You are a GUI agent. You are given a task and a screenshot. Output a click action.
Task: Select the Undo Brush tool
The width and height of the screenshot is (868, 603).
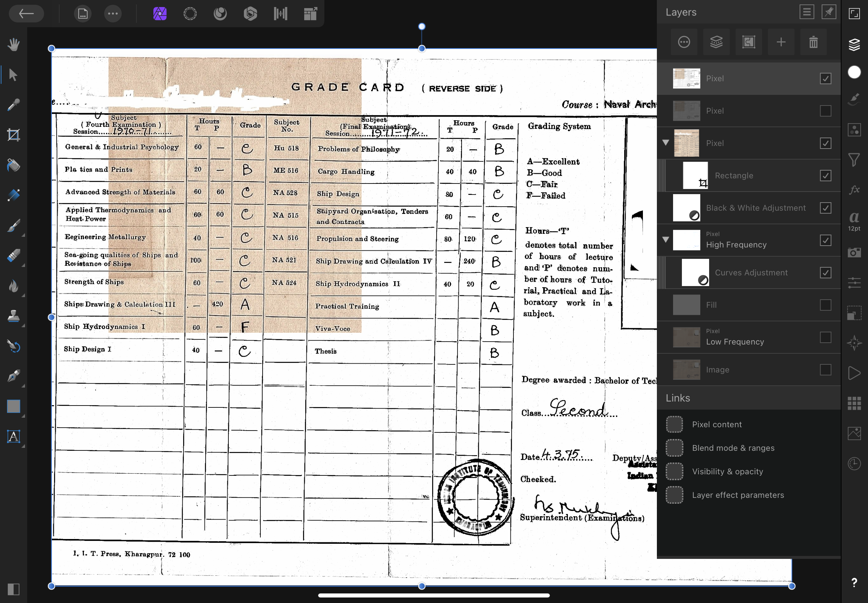click(14, 346)
